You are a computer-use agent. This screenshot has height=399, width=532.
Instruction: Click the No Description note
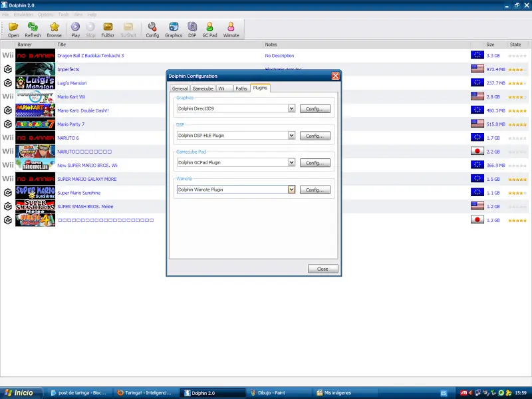[279, 56]
